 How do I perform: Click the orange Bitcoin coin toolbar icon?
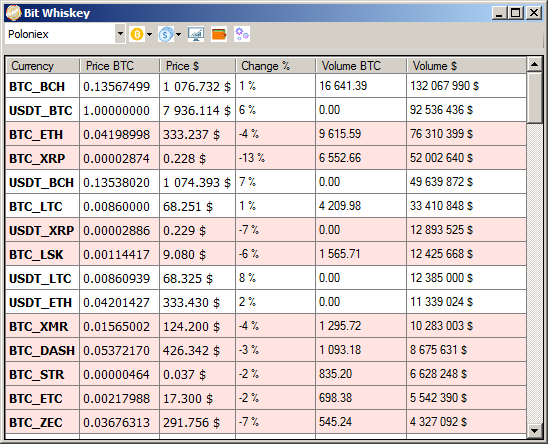[137, 34]
